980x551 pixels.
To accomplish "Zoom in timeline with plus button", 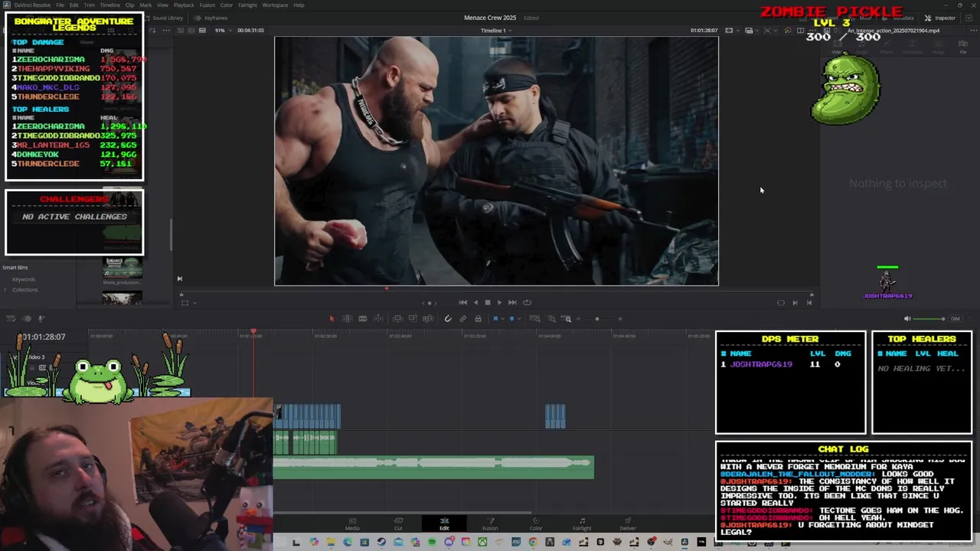I will (x=620, y=318).
